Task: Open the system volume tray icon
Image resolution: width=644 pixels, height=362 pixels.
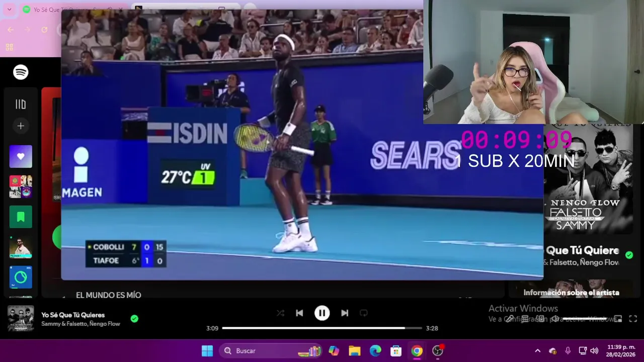Action: click(x=594, y=351)
